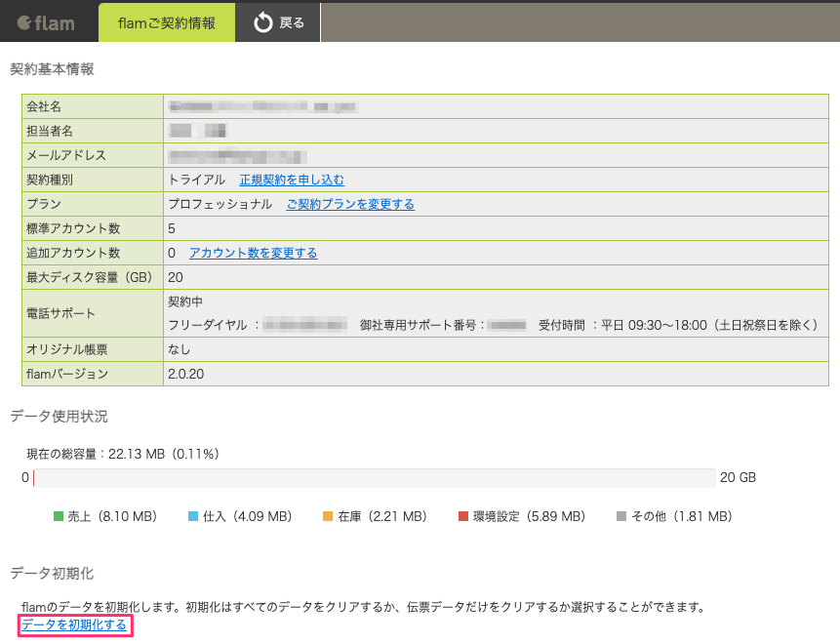Click the オリジナル帳票 row label
Image resolution: width=840 pixels, height=644 pixels.
pyautogui.click(x=67, y=350)
